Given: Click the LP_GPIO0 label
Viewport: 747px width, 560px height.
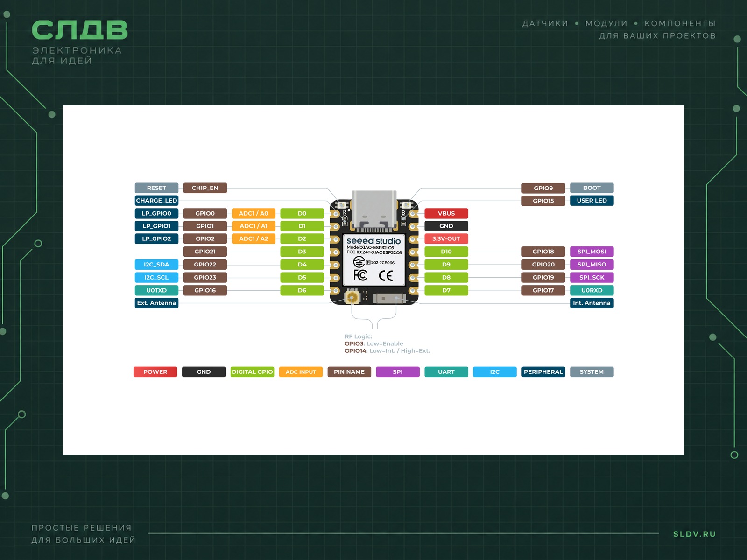Looking at the screenshot, I should (156, 213).
